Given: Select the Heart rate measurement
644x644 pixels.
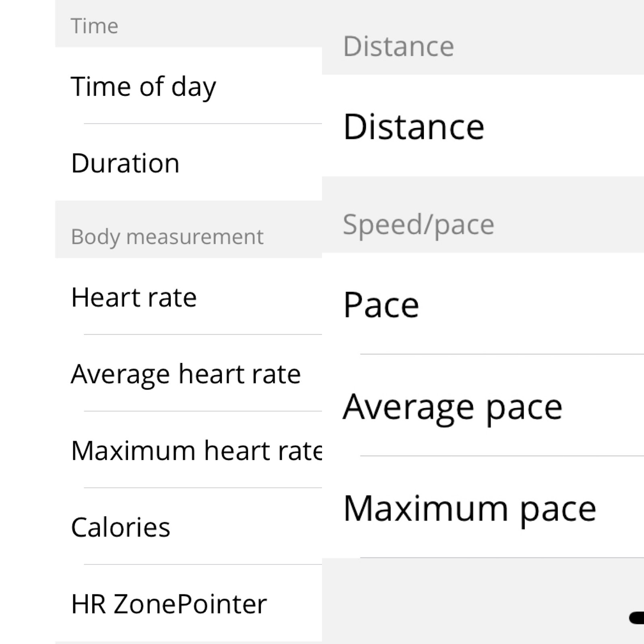Looking at the screenshot, I should 134,297.
